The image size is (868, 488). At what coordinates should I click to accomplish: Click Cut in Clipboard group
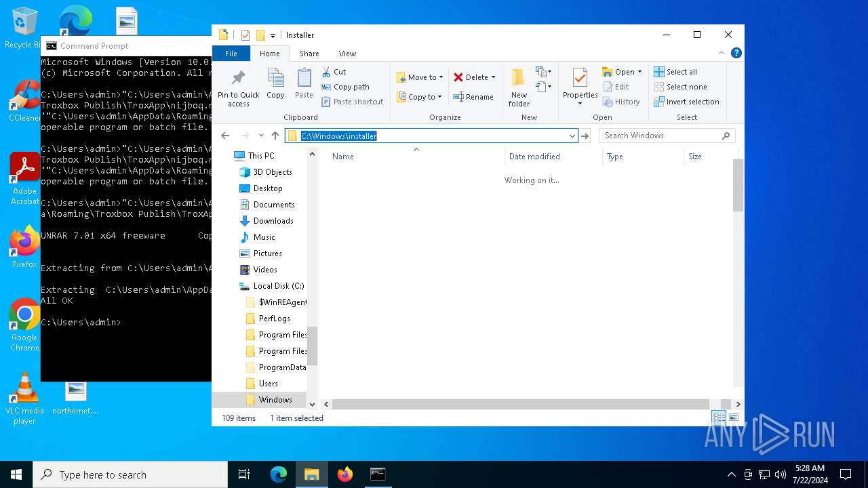334,72
